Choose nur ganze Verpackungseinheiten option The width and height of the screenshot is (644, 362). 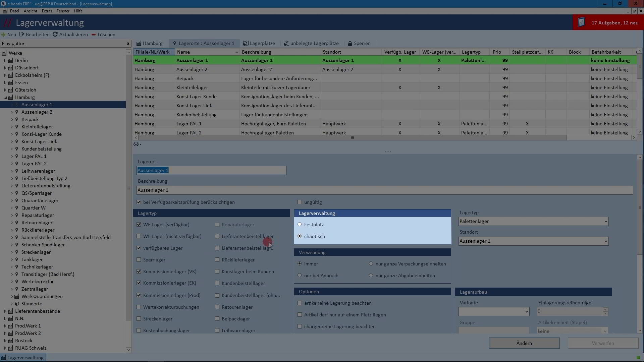(x=371, y=264)
